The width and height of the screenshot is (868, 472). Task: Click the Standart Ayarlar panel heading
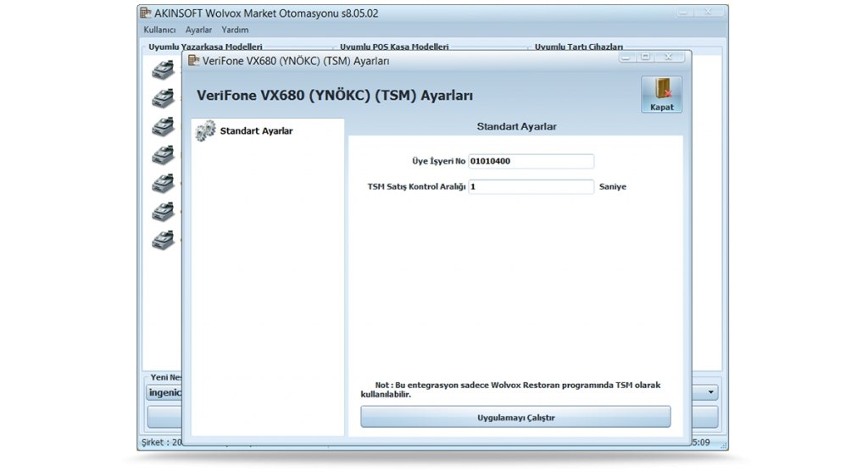click(x=516, y=127)
